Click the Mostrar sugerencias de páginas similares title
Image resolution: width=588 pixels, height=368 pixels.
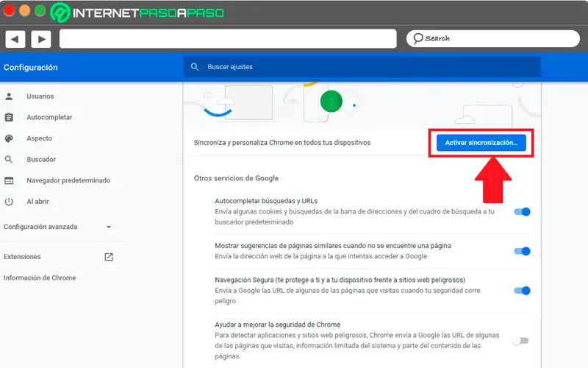(333, 246)
